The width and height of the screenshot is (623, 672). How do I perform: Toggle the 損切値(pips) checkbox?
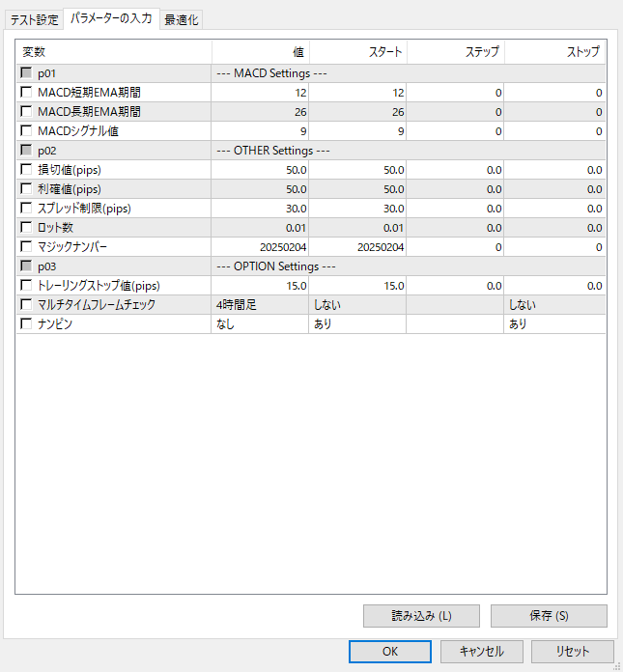point(26,170)
